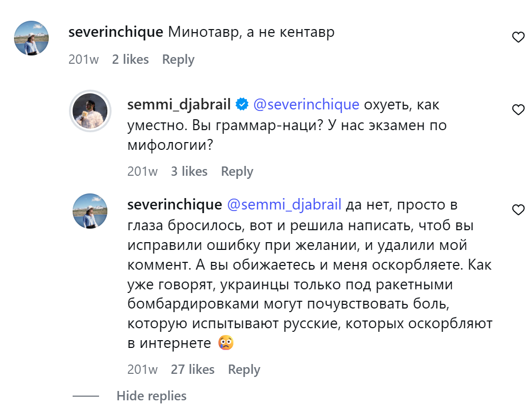Collapse the thread with Hide replies
This screenshot has width=528, height=420.
(x=151, y=396)
